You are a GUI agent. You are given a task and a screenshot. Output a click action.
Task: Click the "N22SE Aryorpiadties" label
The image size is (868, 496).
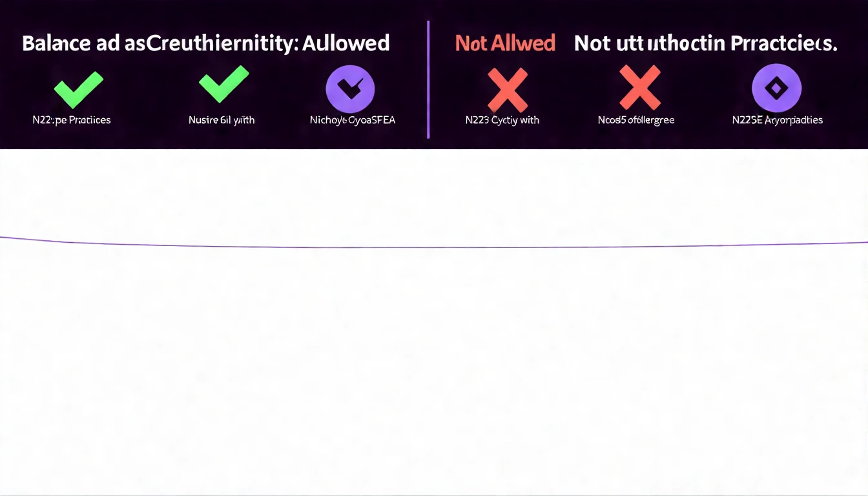[x=778, y=120]
